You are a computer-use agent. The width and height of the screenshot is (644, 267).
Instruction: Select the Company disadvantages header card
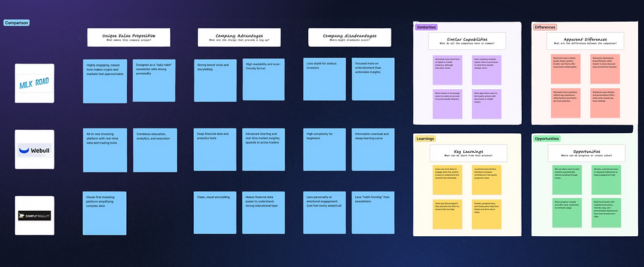(350, 37)
